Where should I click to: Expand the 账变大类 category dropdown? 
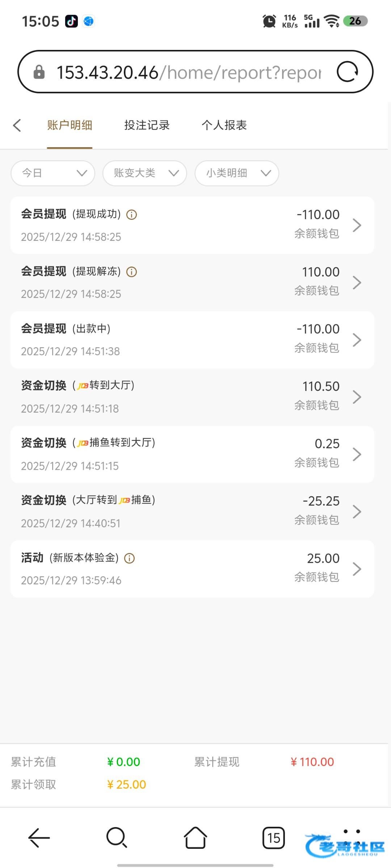click(x=145, y=173)
